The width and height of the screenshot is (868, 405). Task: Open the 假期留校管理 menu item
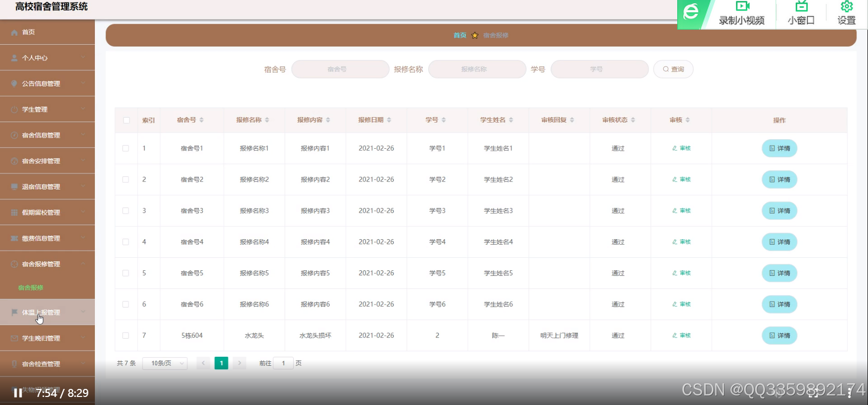pos(47,213)
